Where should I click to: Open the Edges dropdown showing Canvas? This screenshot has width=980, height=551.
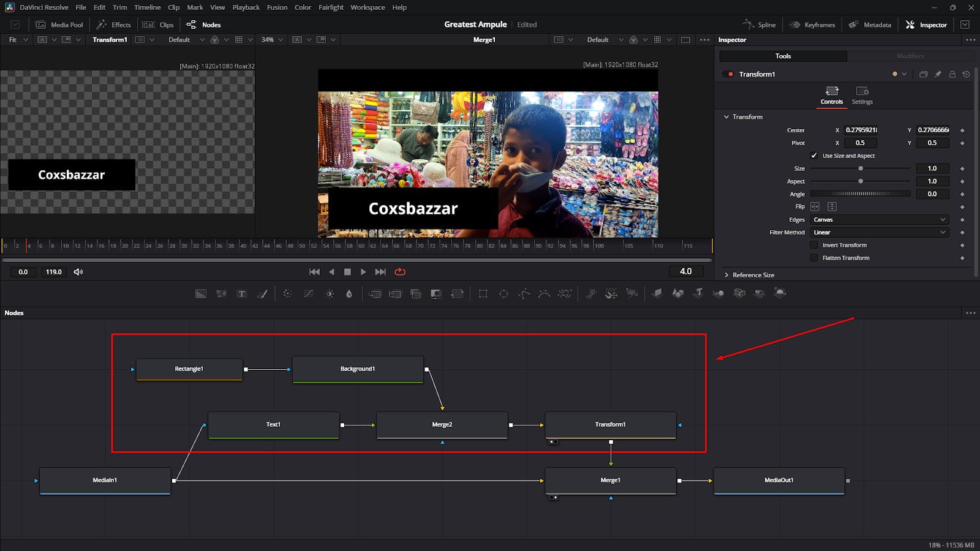[879, 220]
